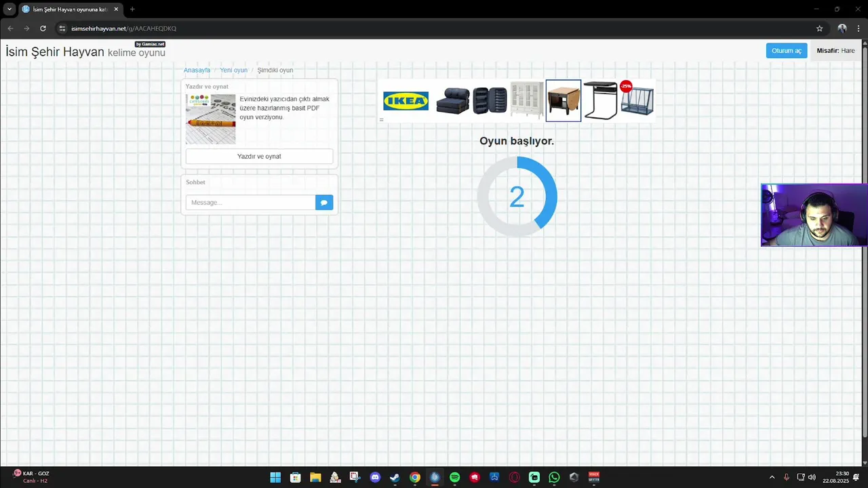Click the Oyun başlıyor. heading
The image size is (868, 488).
pos(517,141)
